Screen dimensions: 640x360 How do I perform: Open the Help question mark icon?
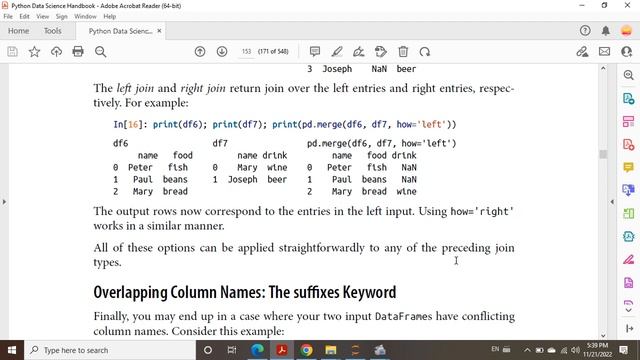pos(585,31)
